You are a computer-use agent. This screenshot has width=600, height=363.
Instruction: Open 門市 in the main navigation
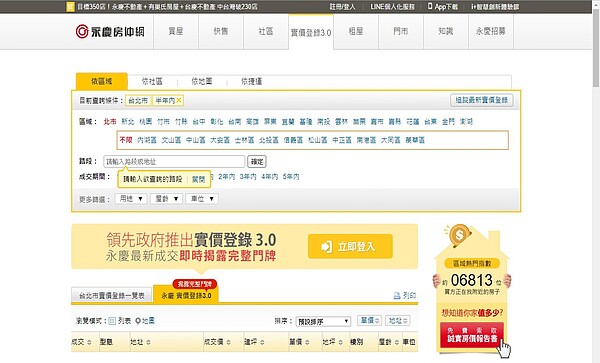401,31
